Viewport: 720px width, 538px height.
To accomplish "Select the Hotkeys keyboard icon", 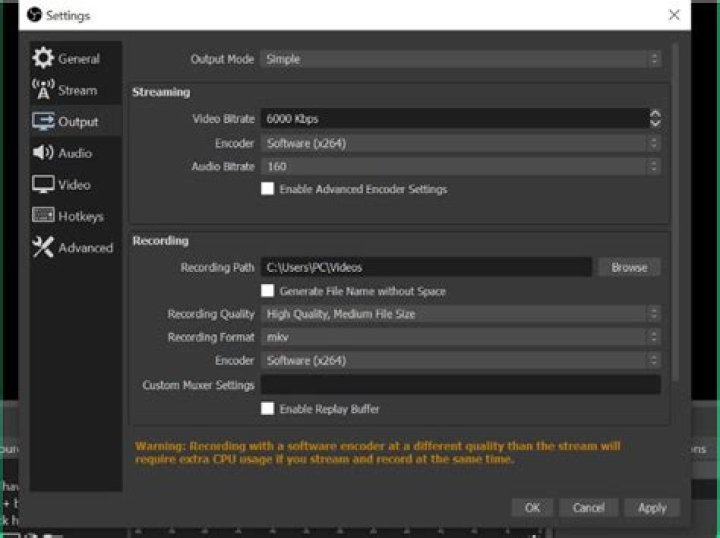I will (43, 215).
